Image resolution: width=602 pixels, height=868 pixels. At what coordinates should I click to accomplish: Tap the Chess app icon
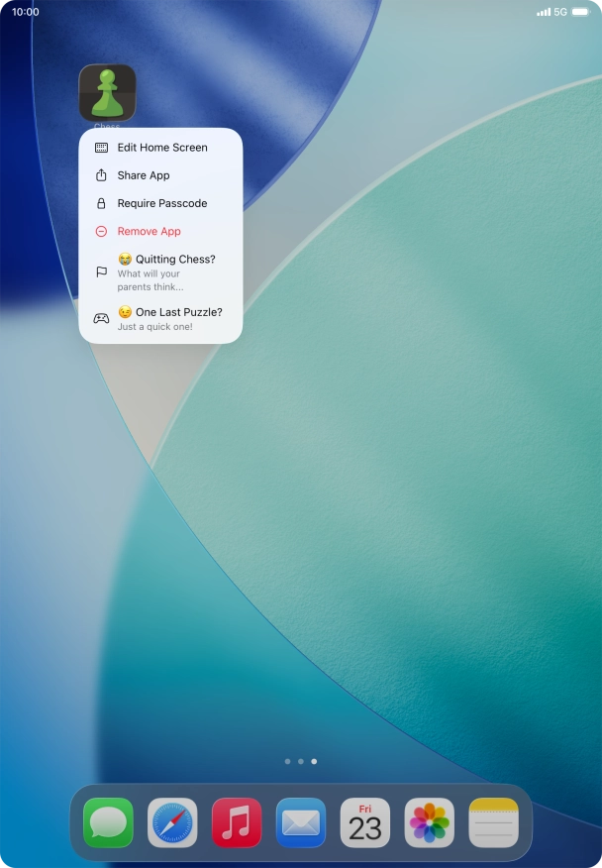107,93
